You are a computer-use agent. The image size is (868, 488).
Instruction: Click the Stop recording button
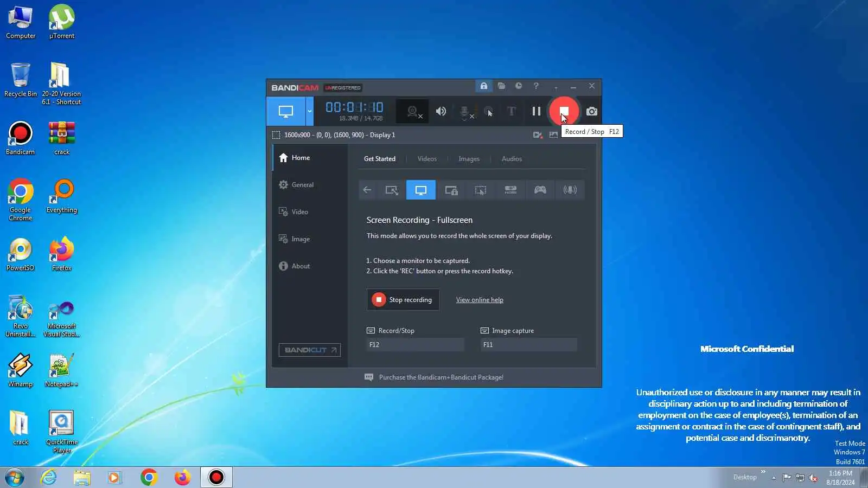click(403, 300)
